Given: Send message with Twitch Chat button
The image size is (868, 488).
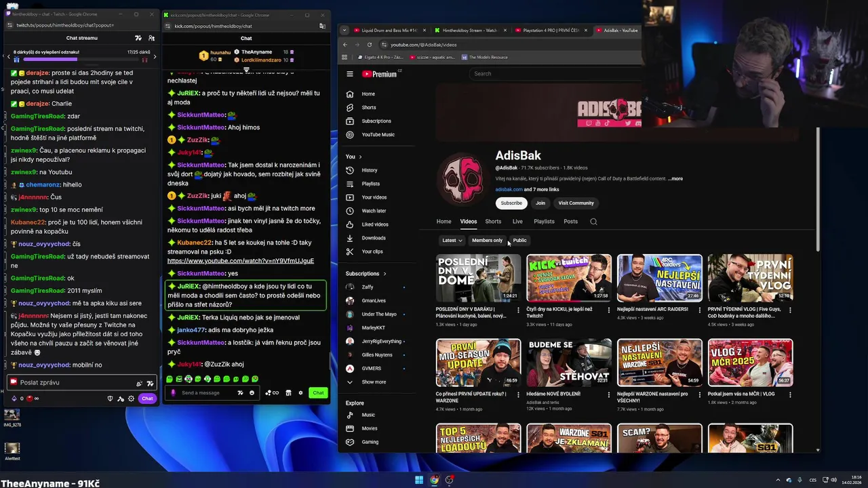Looking at the screenshot, I should point(147,399).
